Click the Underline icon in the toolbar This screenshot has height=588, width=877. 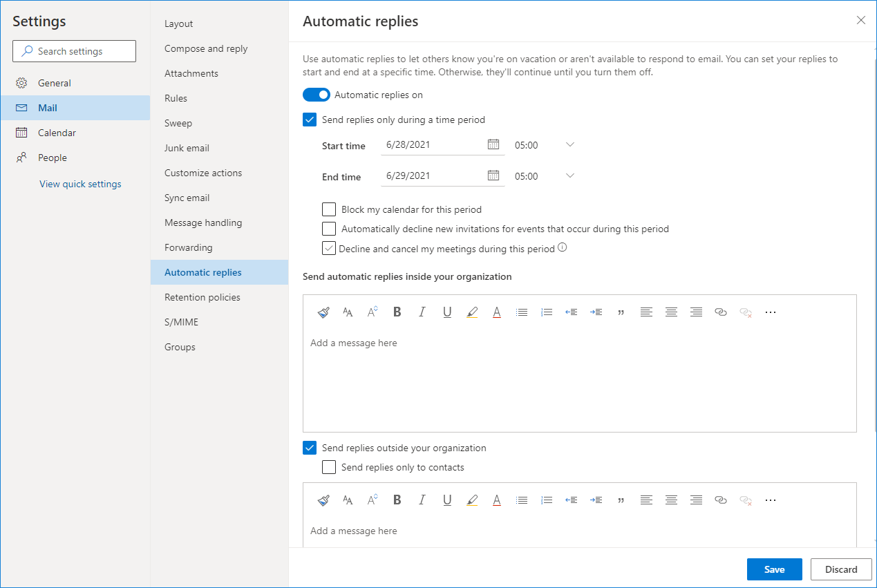(447, 312)
